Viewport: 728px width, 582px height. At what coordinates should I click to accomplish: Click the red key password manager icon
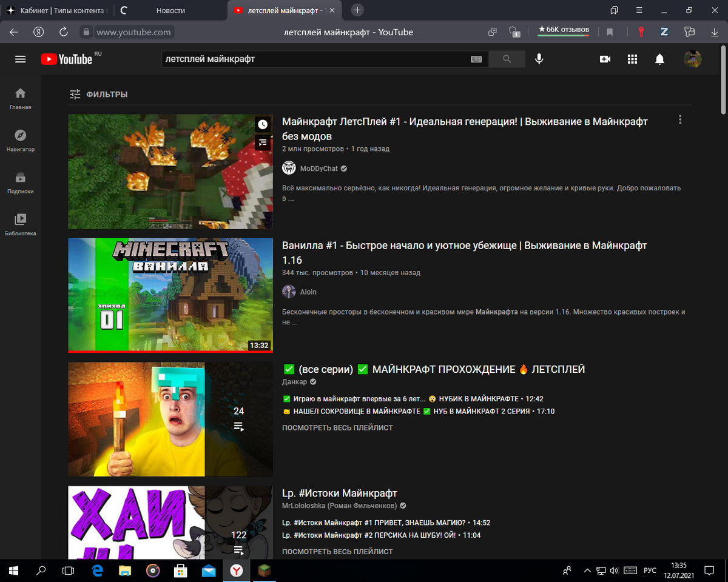[x=641, y=32]
